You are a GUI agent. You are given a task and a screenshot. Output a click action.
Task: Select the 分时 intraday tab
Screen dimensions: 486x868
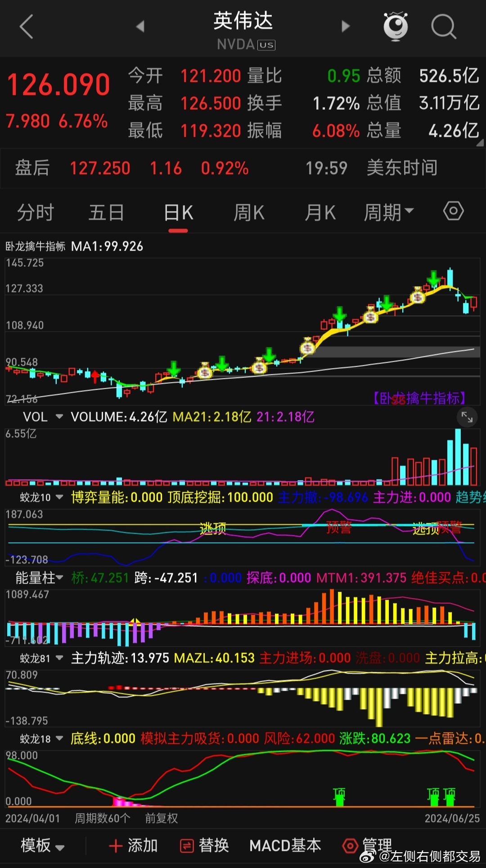click(x=36, y=212)
